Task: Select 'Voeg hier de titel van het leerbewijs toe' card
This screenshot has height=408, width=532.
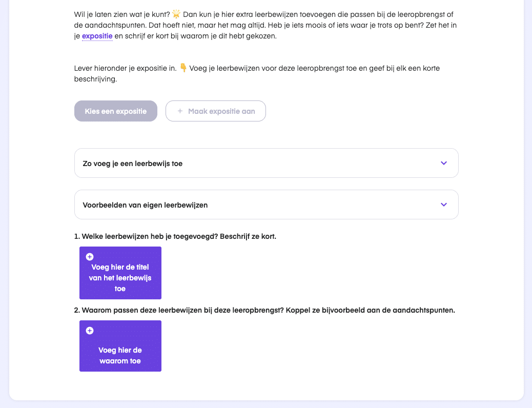Action: tap(120, 273)
